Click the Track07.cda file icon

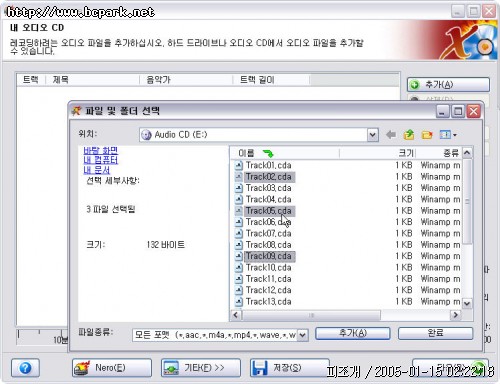pos(238,233)
